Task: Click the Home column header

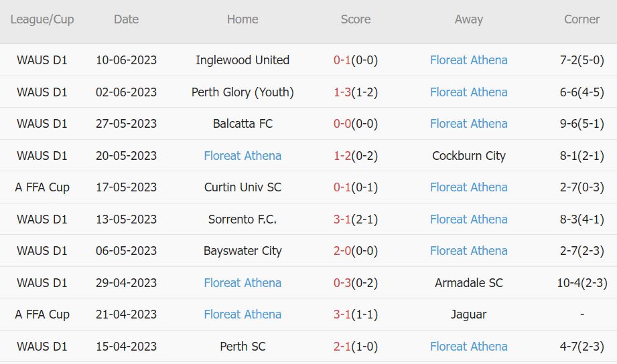Action: click(243, 19)
